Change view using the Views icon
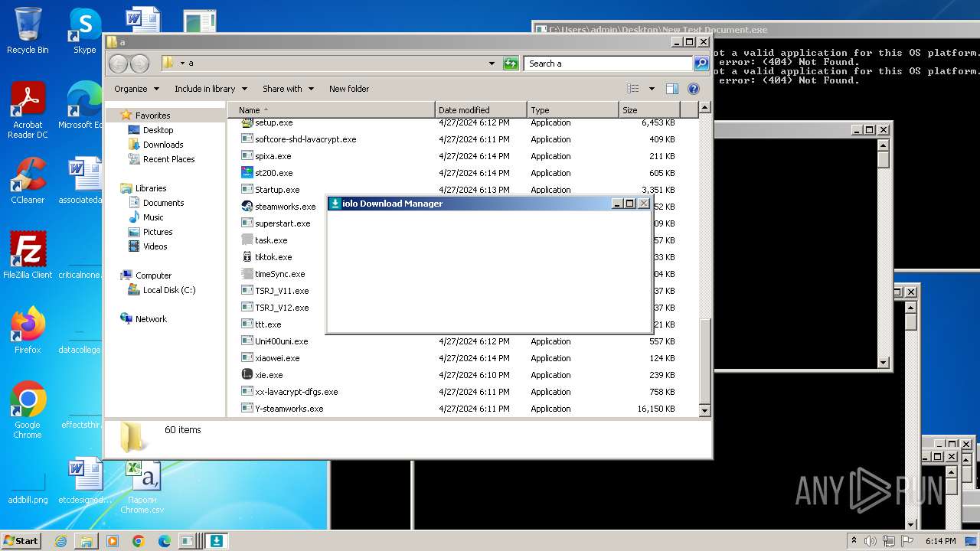This screenshot has width=980, height=551. (x=633, y=89)
